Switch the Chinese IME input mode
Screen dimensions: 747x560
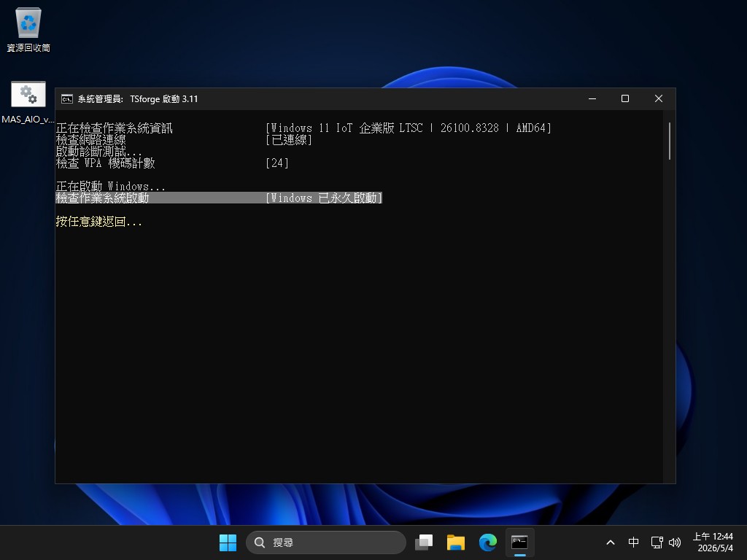tap(633, 542)
